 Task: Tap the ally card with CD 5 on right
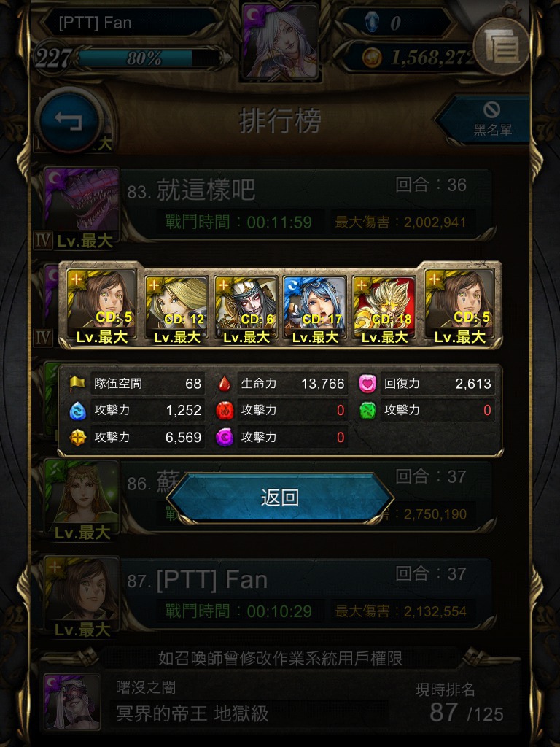[x=460, y=305]
